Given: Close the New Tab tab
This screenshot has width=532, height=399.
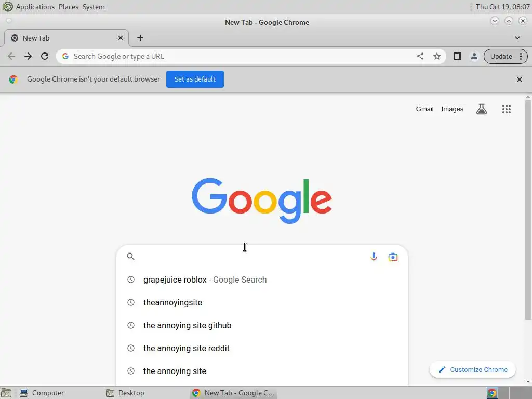Looking at the screenshot, I should 121,38.
